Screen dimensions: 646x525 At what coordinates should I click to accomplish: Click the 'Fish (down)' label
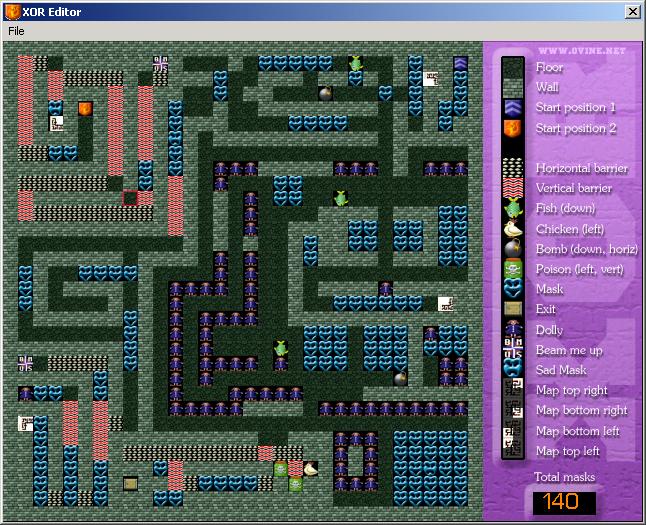click(566, 209)
